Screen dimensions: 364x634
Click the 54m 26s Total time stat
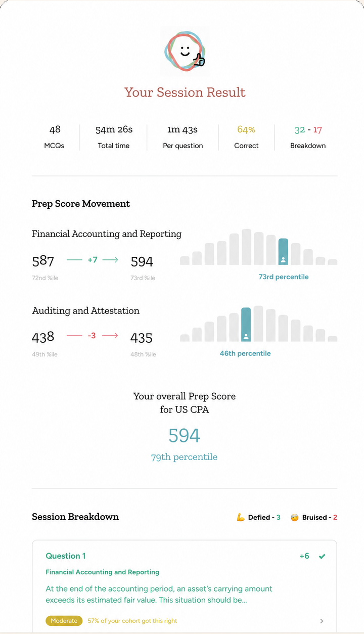point(114,137)
